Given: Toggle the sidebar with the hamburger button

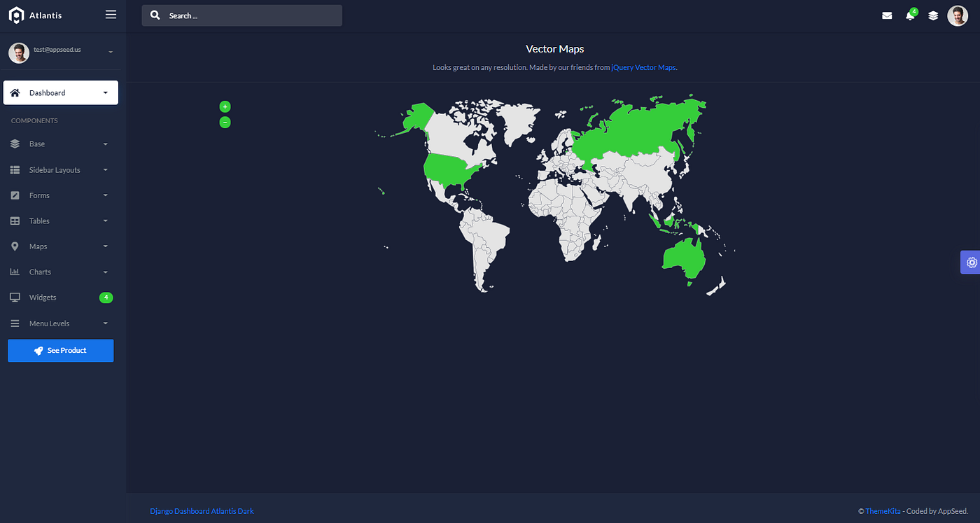Looking at the screenshot, I should [110, 13].
